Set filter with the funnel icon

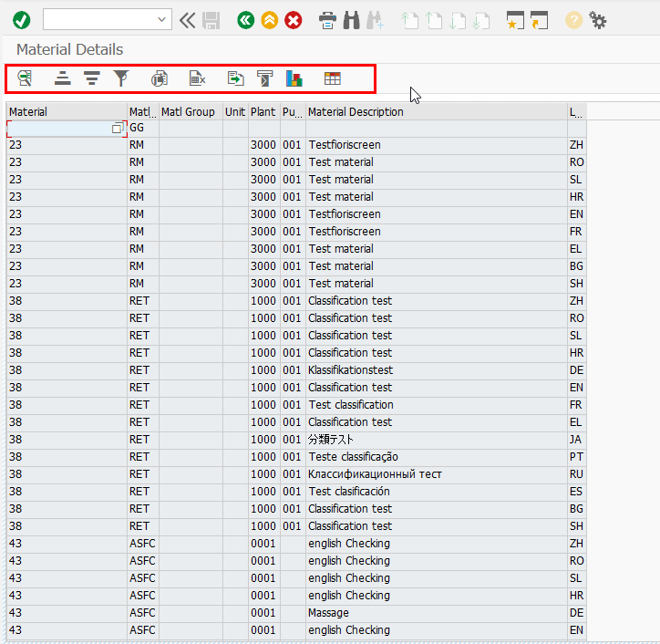121,78
